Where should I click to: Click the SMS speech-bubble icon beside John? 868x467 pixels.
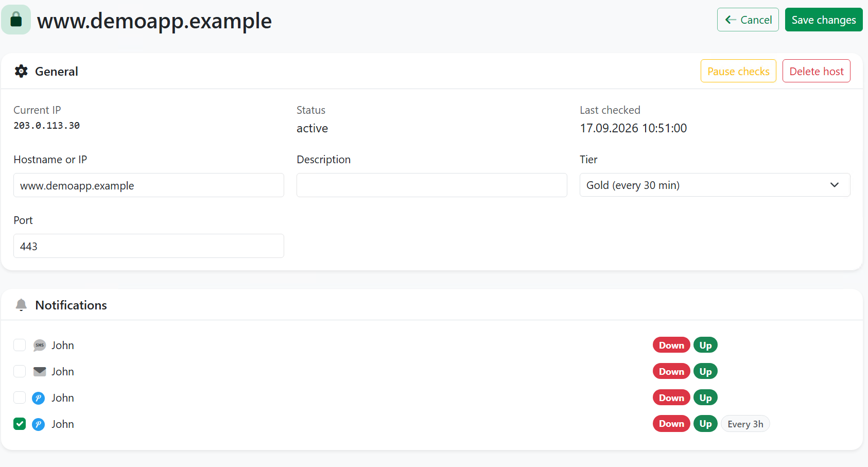(x=40, y=345)
